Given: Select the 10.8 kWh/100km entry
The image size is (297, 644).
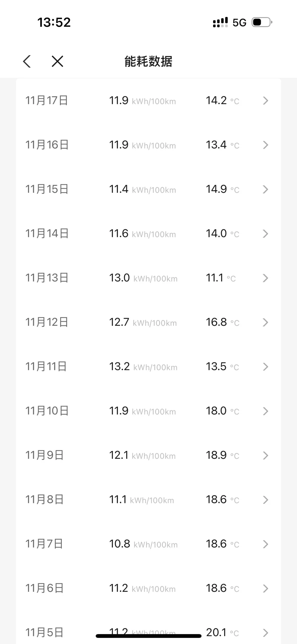Looking at the screenshot, I should click(143, 544).
